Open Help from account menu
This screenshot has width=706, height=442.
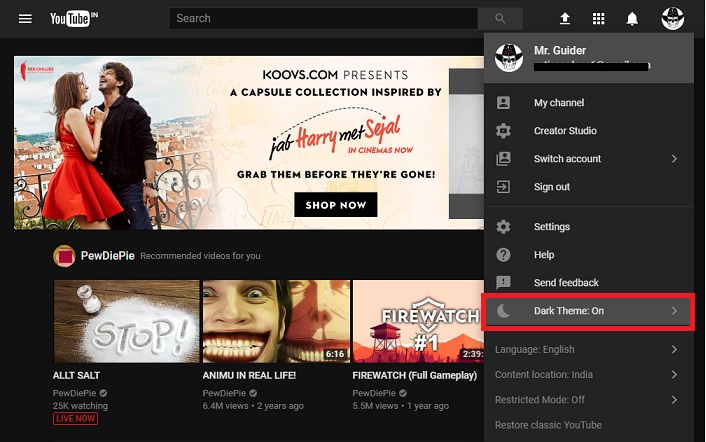click(x=588, y=255)
